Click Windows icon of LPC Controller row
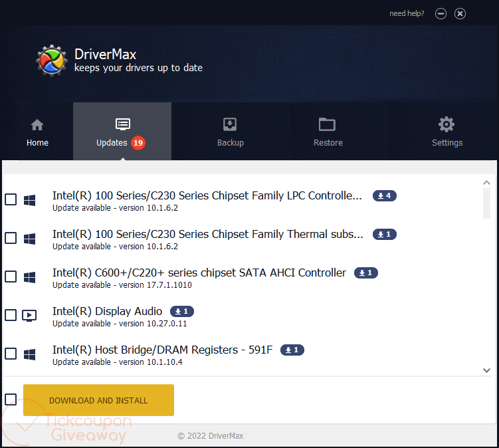 tap(30, 200)
